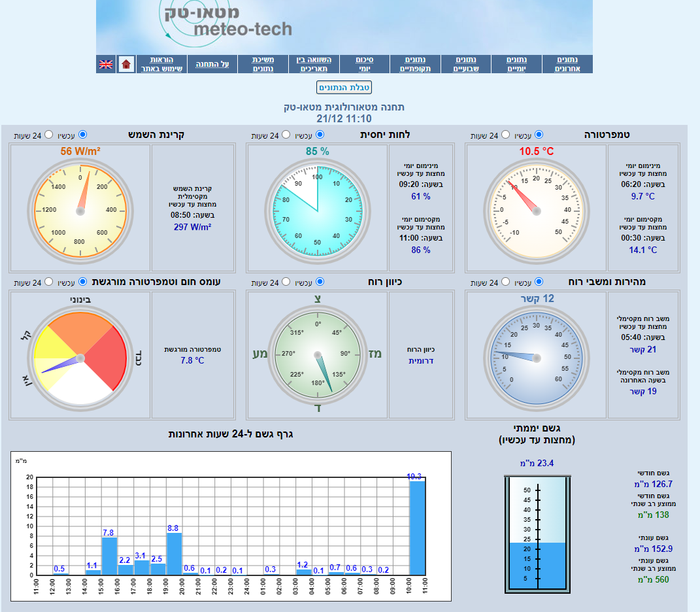This screenshot has height=612, width=700.
Task: Click the red house home icon
Action: (126, 64)
